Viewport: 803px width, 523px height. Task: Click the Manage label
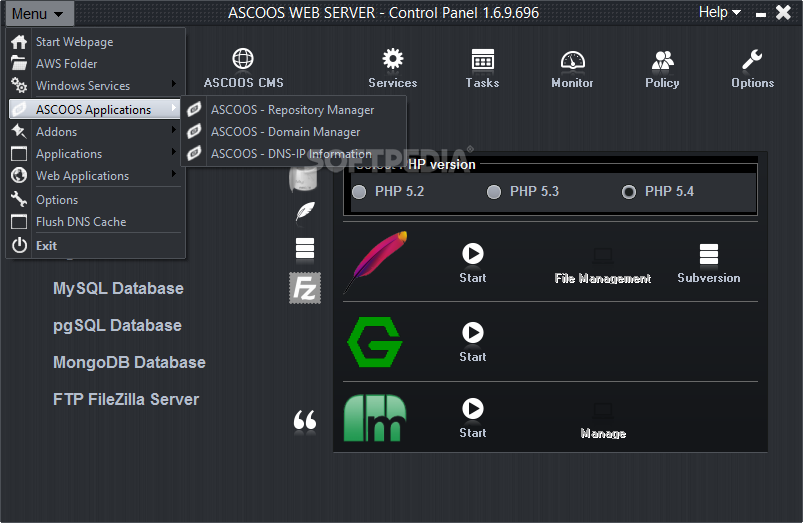603,434
